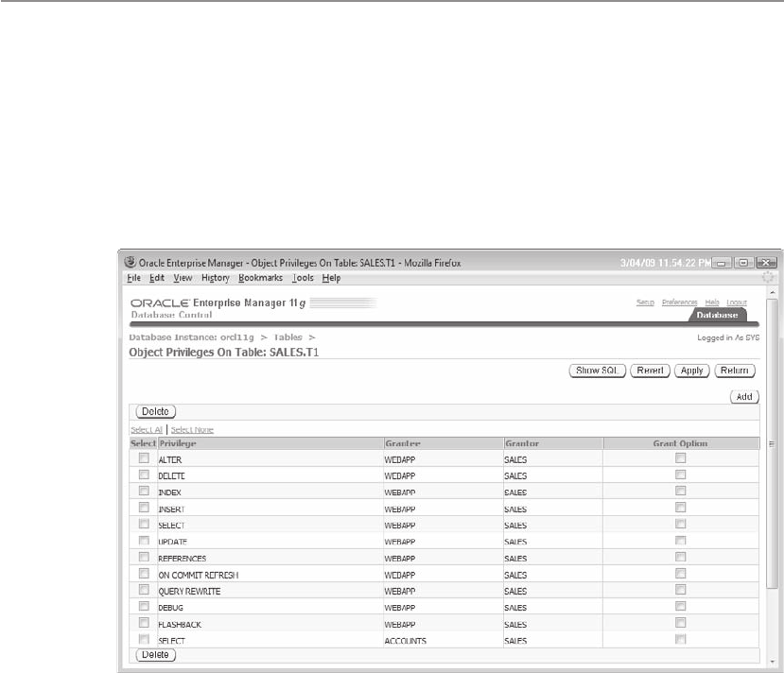Open the View menu

pyautogui.click(x=183, y=278)
